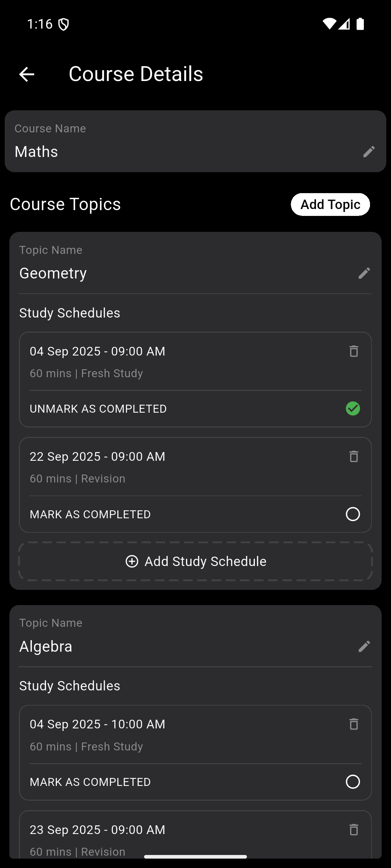Edit the Maths course name pencil icon
391x868 pixels.
pyautogui.click(x=369, y=152)
